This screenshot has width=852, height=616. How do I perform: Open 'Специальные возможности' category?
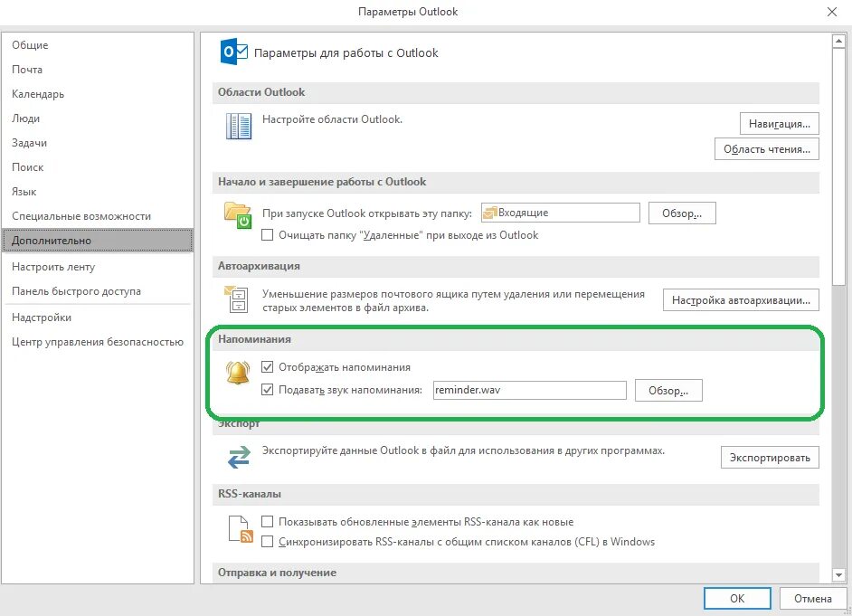coord(98,216)
